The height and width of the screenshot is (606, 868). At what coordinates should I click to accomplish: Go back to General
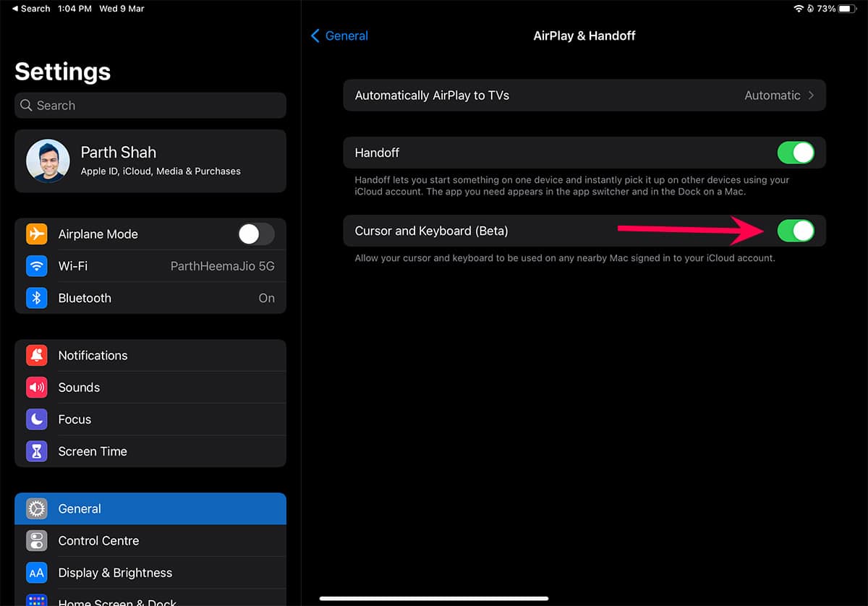(x=339, y=36)
